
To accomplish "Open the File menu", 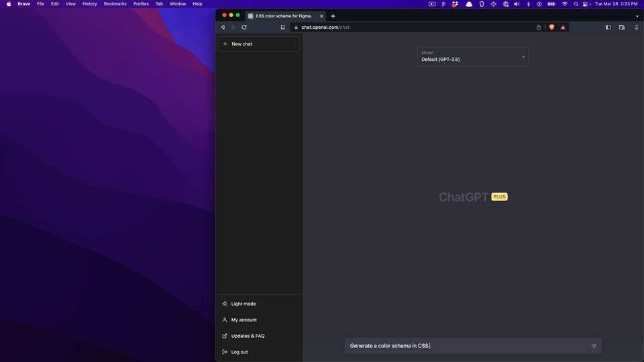I will (x=40, y=4).
